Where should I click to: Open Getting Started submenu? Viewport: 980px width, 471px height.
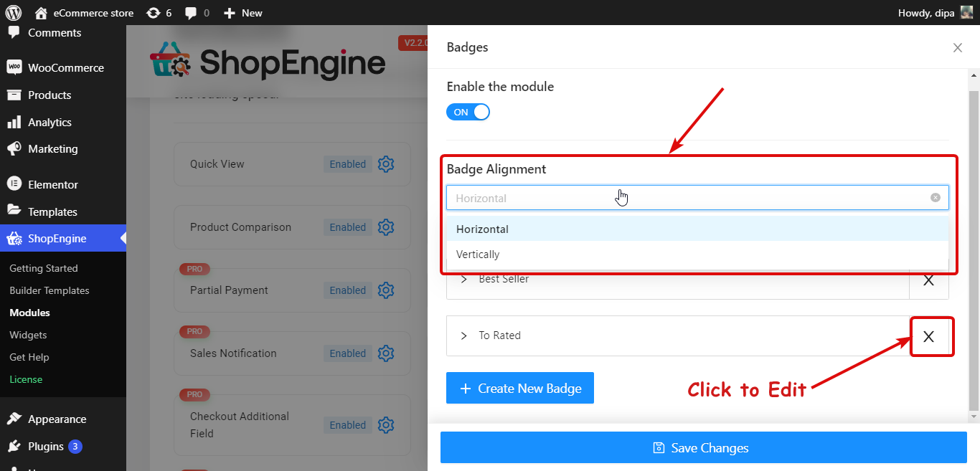[x=44, y=268]
